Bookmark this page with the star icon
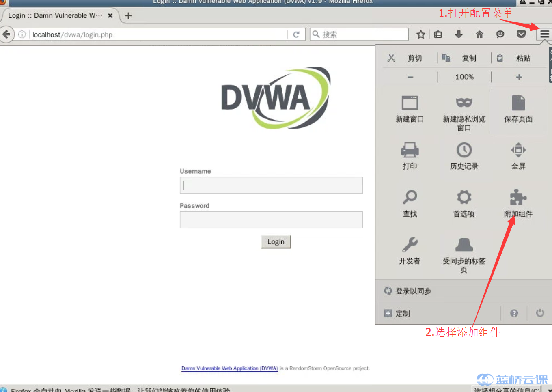 tap(421, 34)
